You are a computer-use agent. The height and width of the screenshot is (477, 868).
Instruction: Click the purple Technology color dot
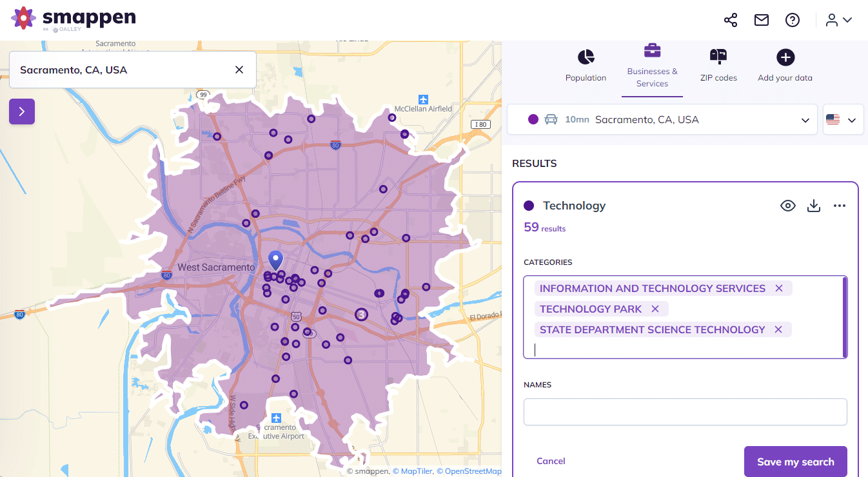tap(529, 206)
